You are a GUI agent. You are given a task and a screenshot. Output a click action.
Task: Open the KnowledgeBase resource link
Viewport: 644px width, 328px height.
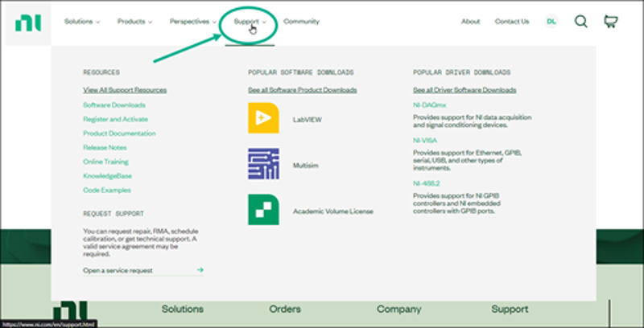pos(107,175)
